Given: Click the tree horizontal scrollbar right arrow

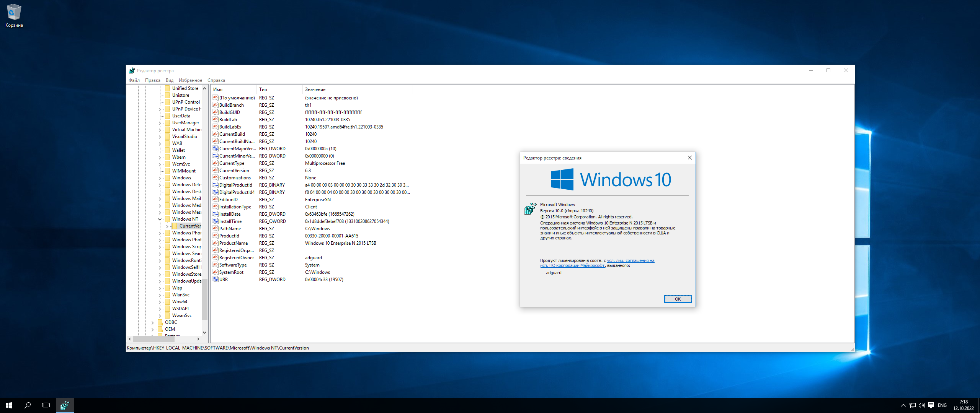Looking at the screenshot, I should [x=198, y=339].
